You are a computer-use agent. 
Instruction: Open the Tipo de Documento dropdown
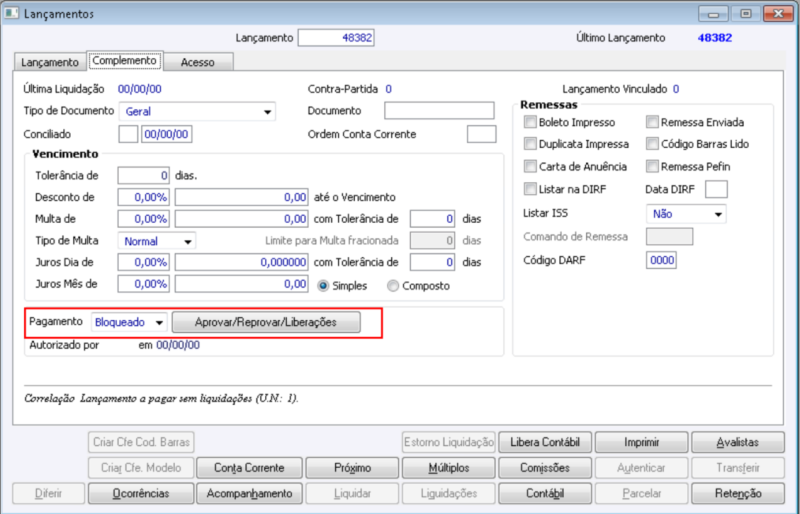(x=197, y=111)
